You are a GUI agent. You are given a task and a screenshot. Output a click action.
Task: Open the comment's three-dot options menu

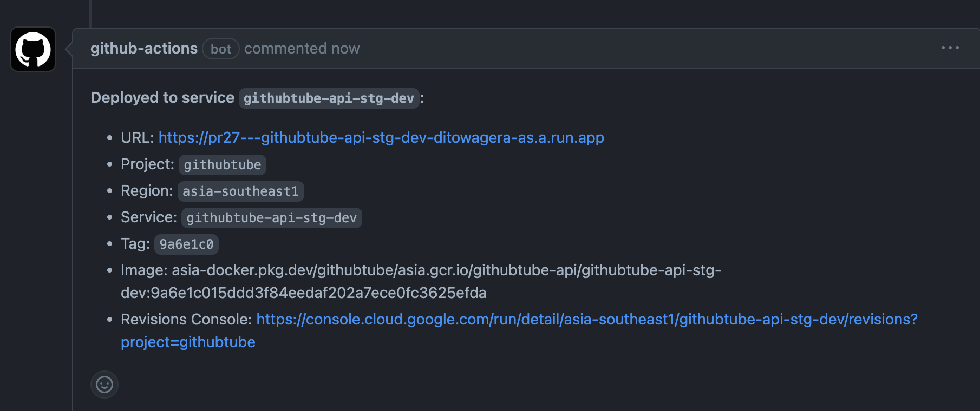[950, 48]
